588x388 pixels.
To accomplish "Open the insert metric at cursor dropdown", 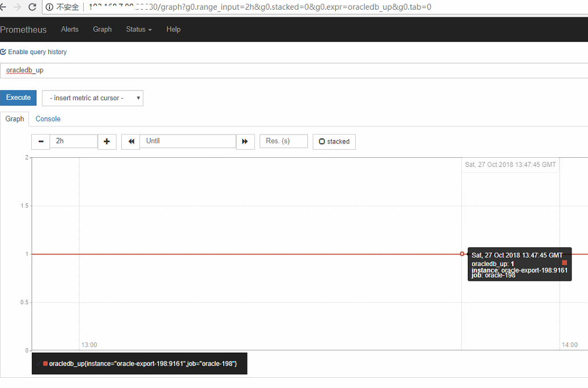I will click(93, 98).
